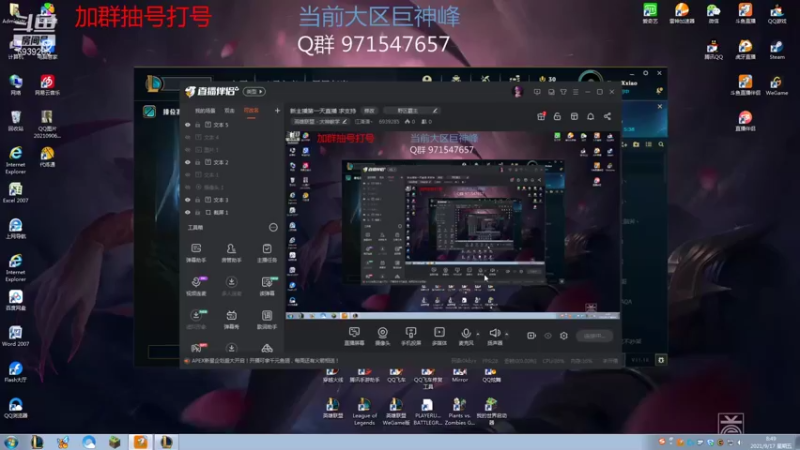Toggle visibility of layer 文本 3
Viewport: 800px width, 450px height.
(x=188, y=200)
